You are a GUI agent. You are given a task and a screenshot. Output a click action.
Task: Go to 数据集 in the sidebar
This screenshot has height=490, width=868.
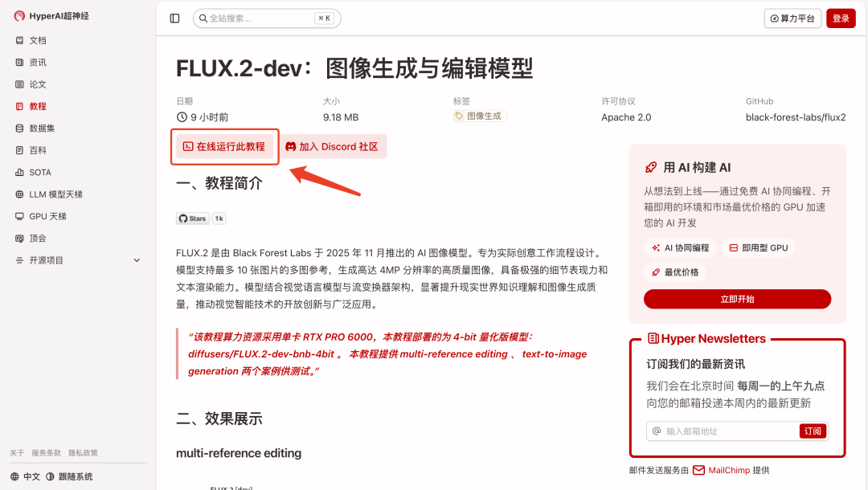tap(42, 129)
